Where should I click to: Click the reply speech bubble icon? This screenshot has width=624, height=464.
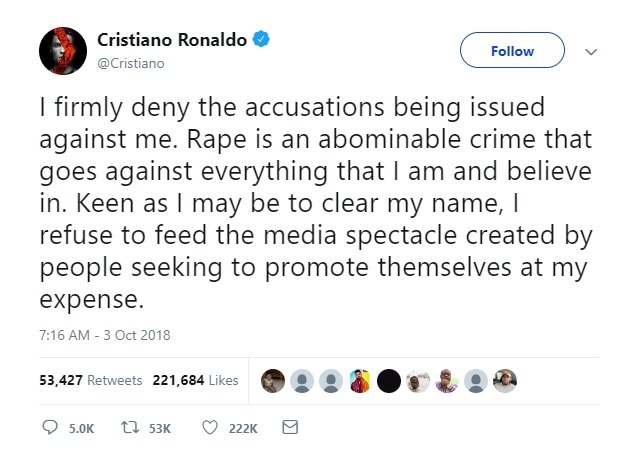click(51, 428)
